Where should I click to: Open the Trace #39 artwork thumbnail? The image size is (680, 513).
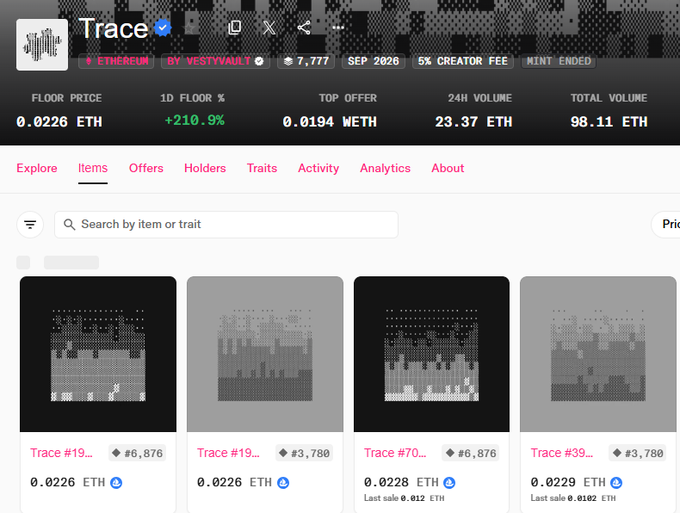(x=598, y=354)
